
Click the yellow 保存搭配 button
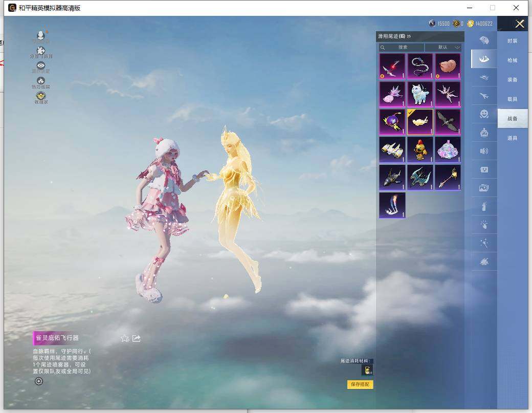pyautogui.click(x=360, y=384)
